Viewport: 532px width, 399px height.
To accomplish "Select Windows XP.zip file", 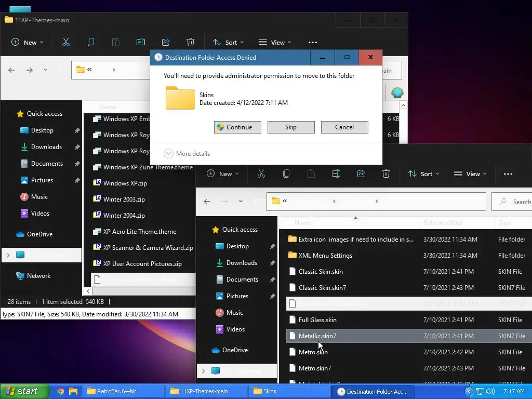I will (x=125, y=183).
